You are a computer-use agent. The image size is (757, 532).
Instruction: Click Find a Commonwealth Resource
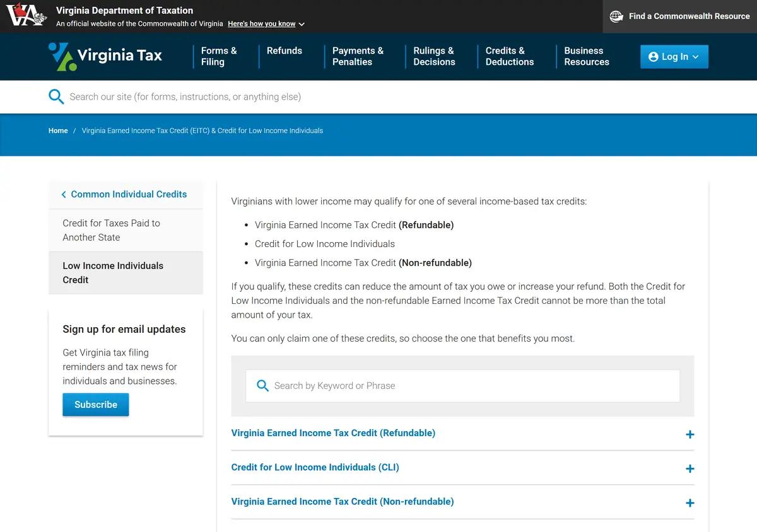pyautogui.click(x=680, y=16)
